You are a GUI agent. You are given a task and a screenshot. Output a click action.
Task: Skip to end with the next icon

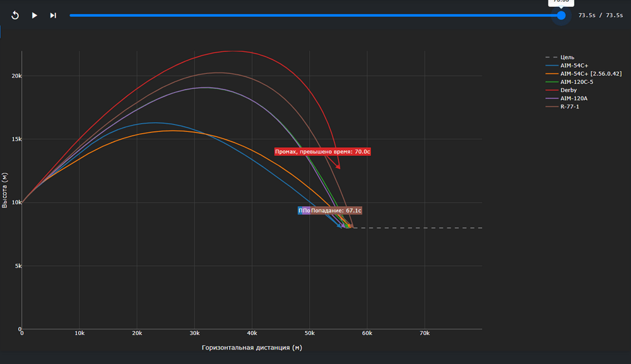(53, 15)
